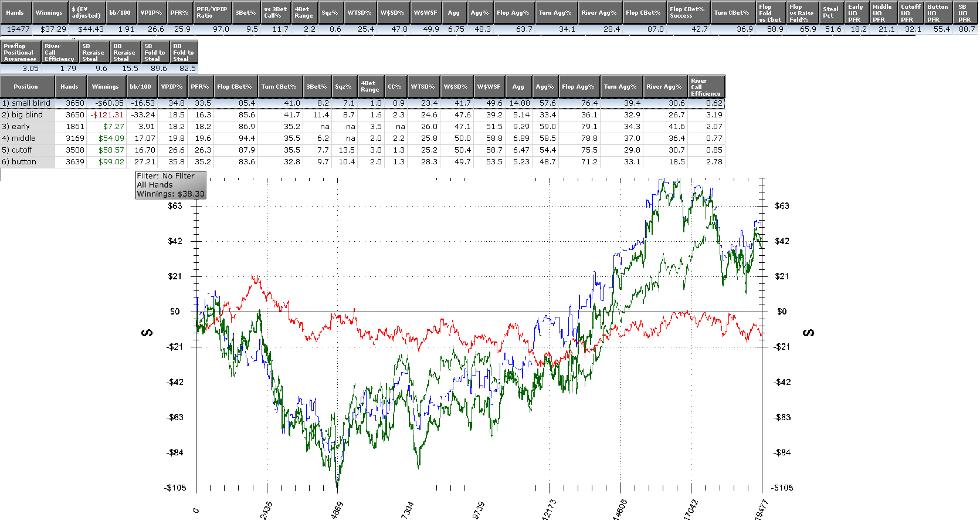Click the Steal Pct column header
Image resolution: width=980 pixels, height=524 pixels.
(x=832, y=12)
